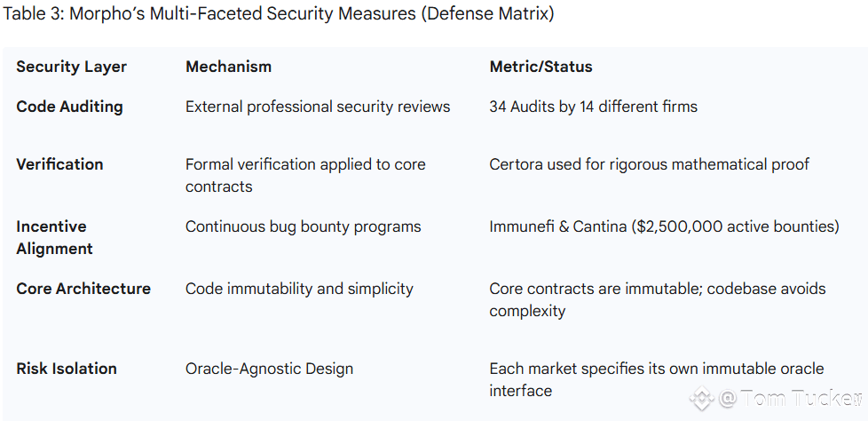The image size is (868, 421).
Task: Click the Verification row label
Action: pyautogui.click(x=59, y=164)
